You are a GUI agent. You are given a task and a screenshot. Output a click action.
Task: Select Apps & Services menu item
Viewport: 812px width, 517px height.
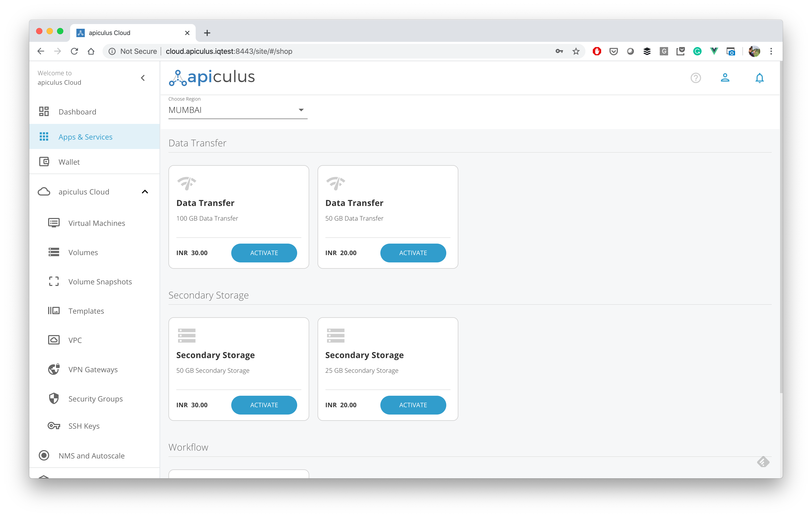tap(85, 137)
